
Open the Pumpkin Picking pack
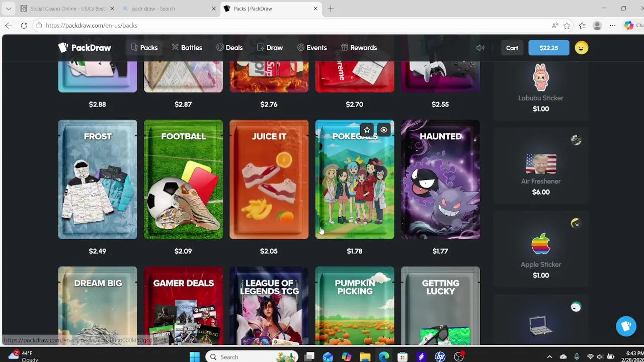pos(355,306)
